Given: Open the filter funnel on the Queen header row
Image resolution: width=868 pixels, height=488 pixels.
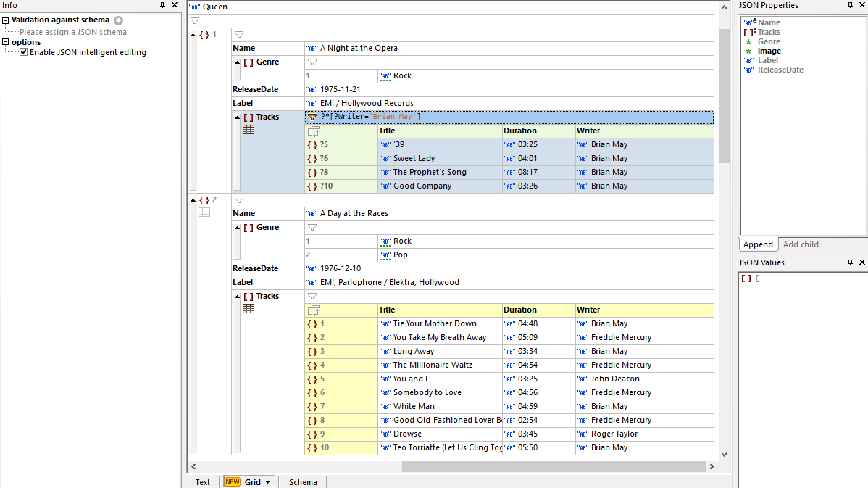Looking at the screenshot, I should (x=193, y=21).
